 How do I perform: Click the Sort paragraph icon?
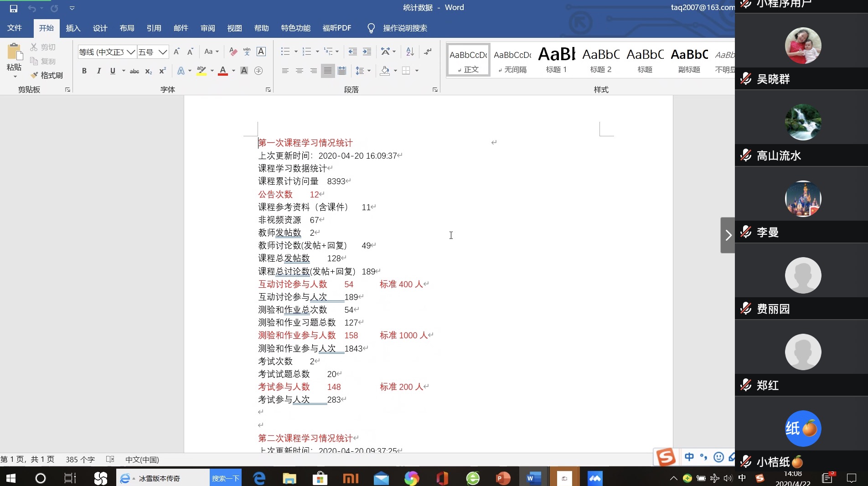pyautogui.click(x=410, y=52)
